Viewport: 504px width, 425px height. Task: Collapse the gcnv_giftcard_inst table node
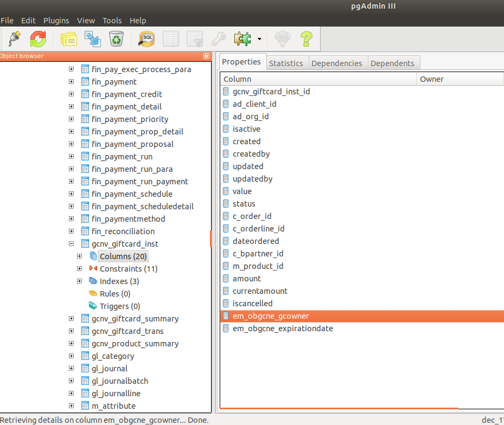(x=71, y=244)
